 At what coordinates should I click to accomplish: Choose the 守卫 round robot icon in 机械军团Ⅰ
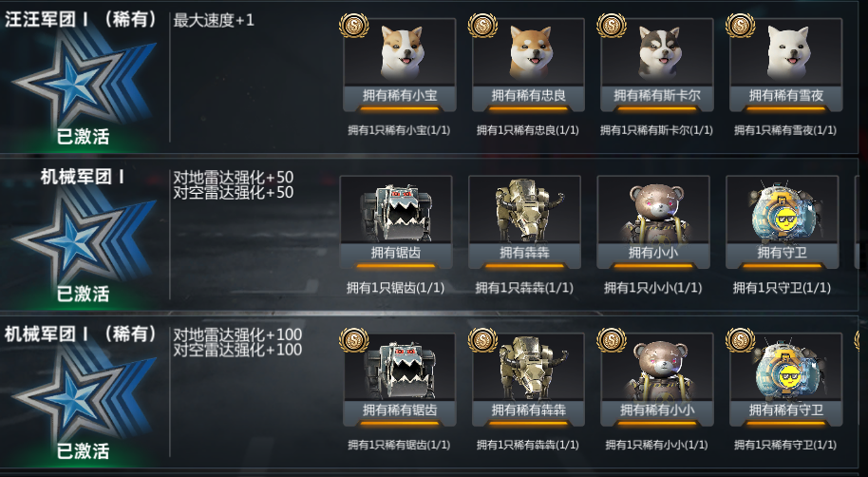click(783, 209)
